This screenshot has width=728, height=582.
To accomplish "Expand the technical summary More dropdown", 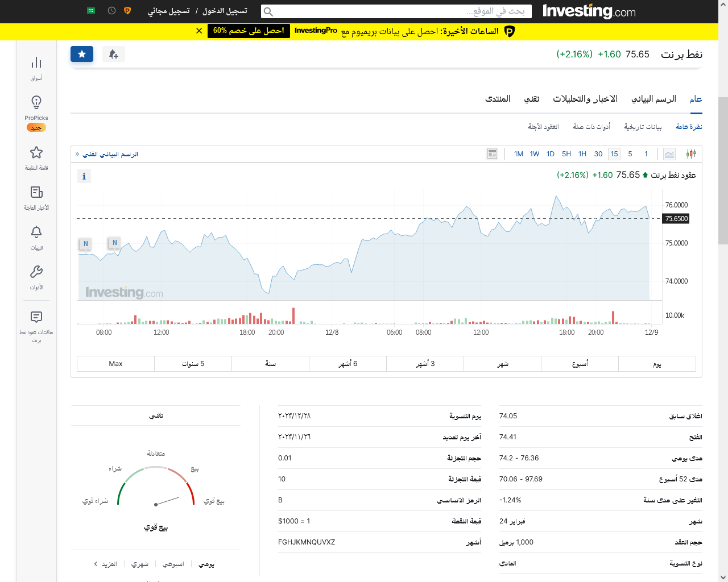I will click(106, 564).
